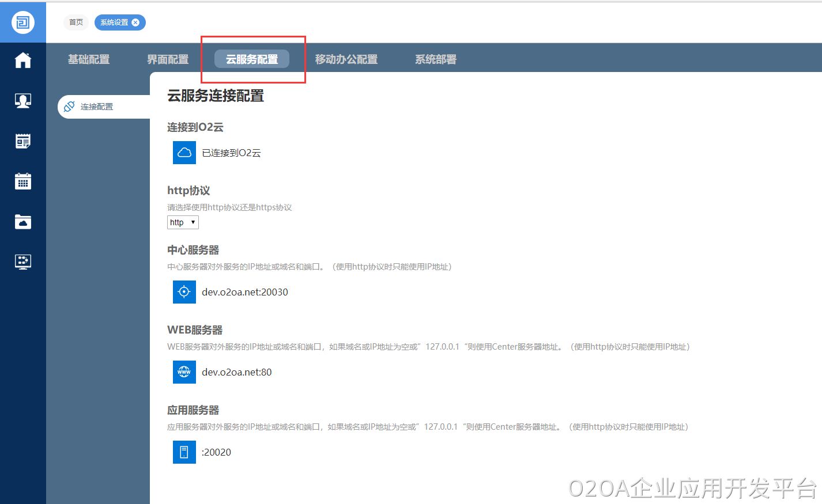The image size is (822, 504).
Task: Open the http protocol dropdown
Action: pyautogui.click(x=182, y=222)
